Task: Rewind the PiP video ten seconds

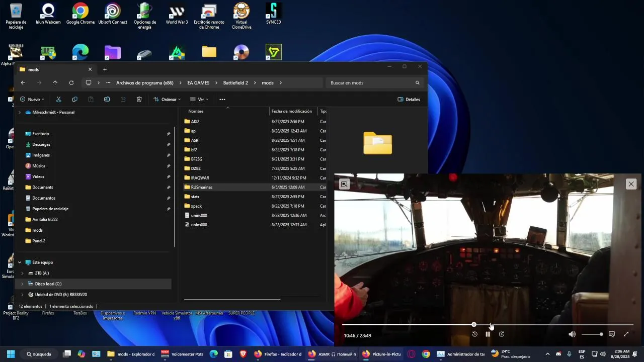Action: (474, 334)
